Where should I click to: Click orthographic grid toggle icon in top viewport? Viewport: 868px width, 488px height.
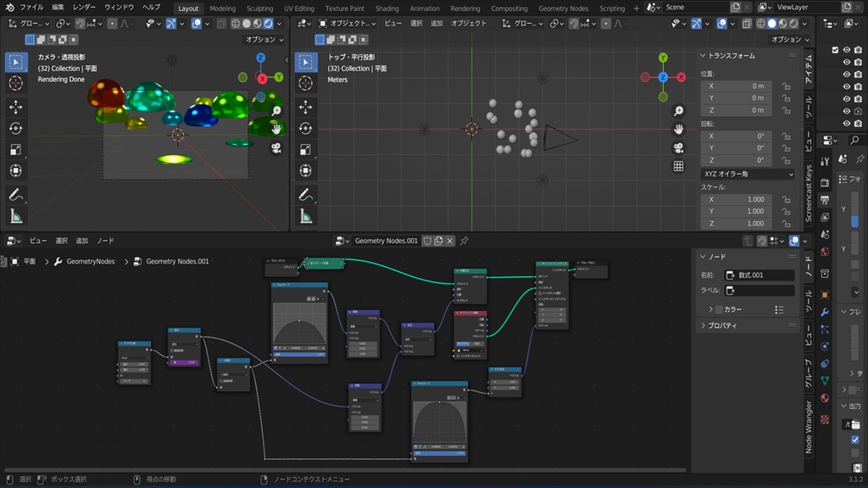click(x=678, y=166)
